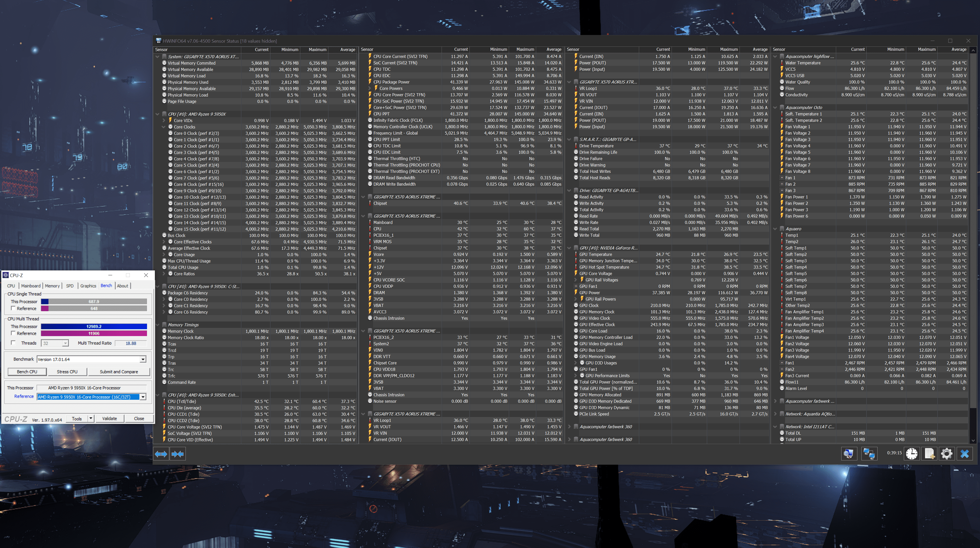Click the GPU Power lightning icon
Image resolution: width=980 pixels, height=548 pixels.
[575, 293]
